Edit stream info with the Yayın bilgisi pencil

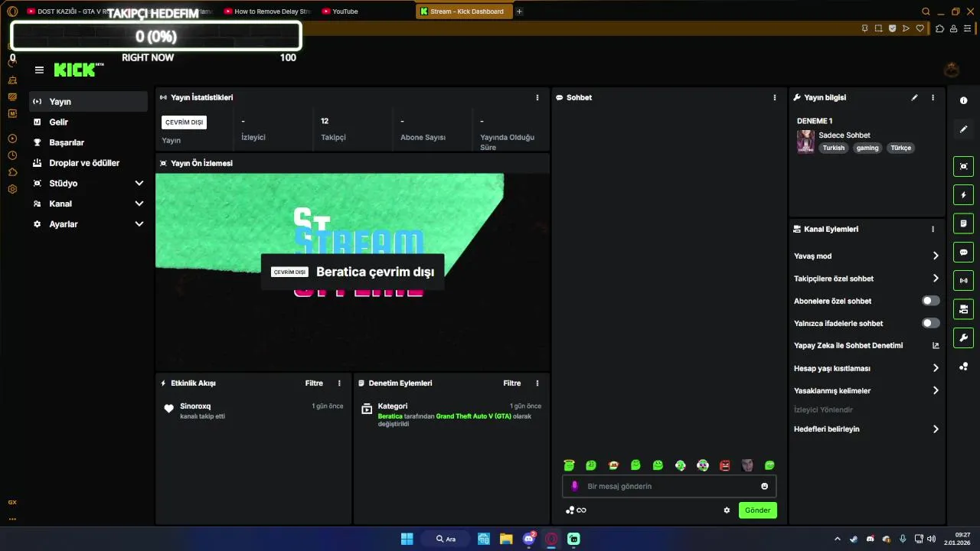pos(914,97)
